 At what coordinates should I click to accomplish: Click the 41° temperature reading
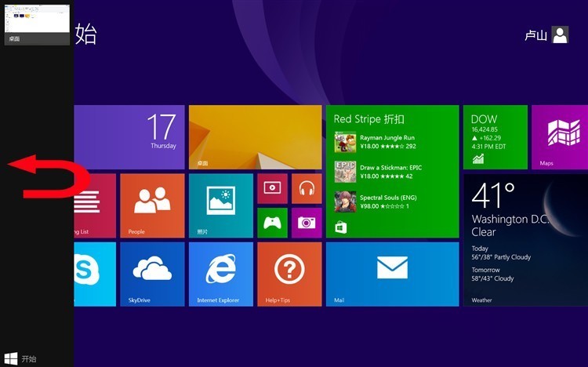tap(493, 195)
